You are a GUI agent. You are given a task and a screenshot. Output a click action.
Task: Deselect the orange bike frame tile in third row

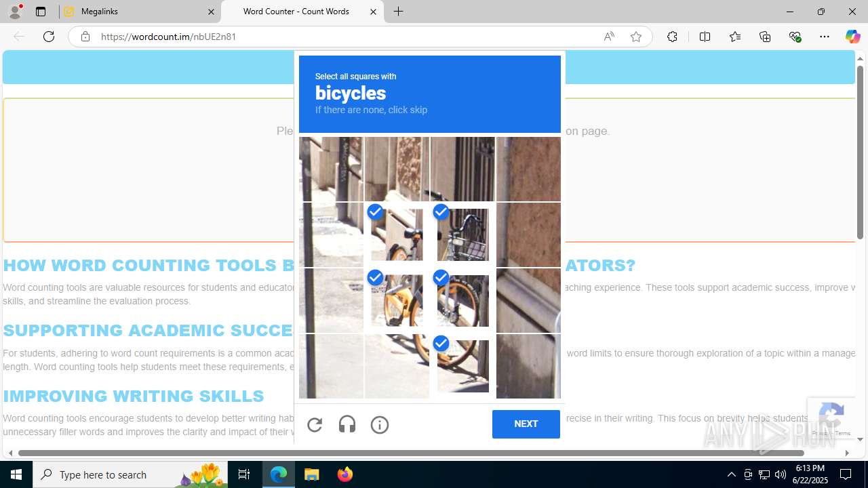pyautogui.click(x=397, y=300)
